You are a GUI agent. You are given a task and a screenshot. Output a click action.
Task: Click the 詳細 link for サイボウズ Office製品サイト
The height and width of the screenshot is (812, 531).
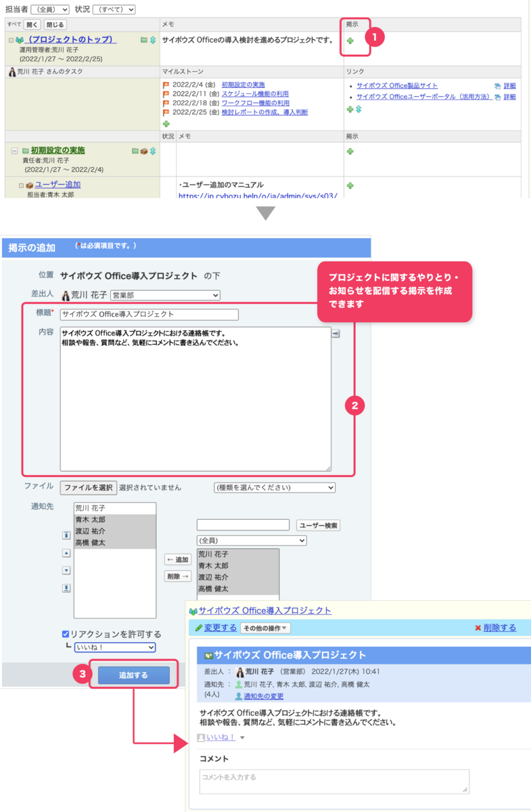pos(509,86)
